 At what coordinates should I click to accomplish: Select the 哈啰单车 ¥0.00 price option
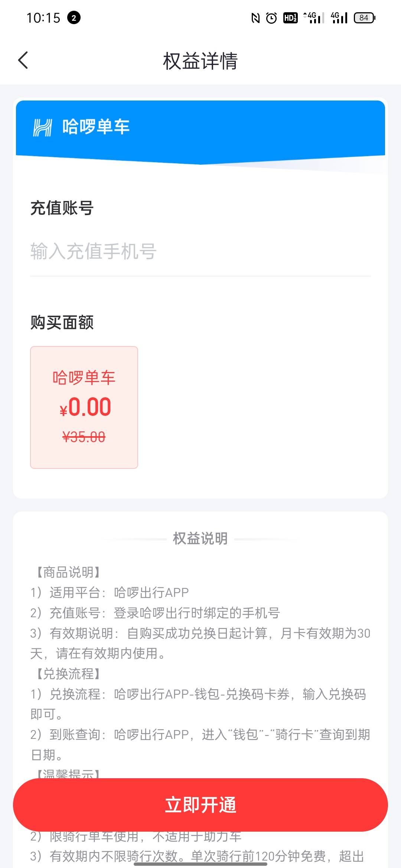coord(84,407)
